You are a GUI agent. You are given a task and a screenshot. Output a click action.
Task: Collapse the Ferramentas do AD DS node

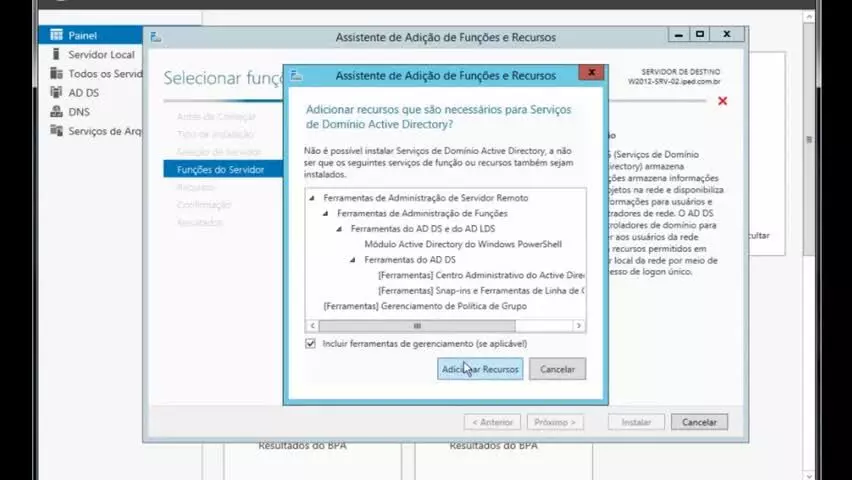pyautogui.click(x=353, y=260)
